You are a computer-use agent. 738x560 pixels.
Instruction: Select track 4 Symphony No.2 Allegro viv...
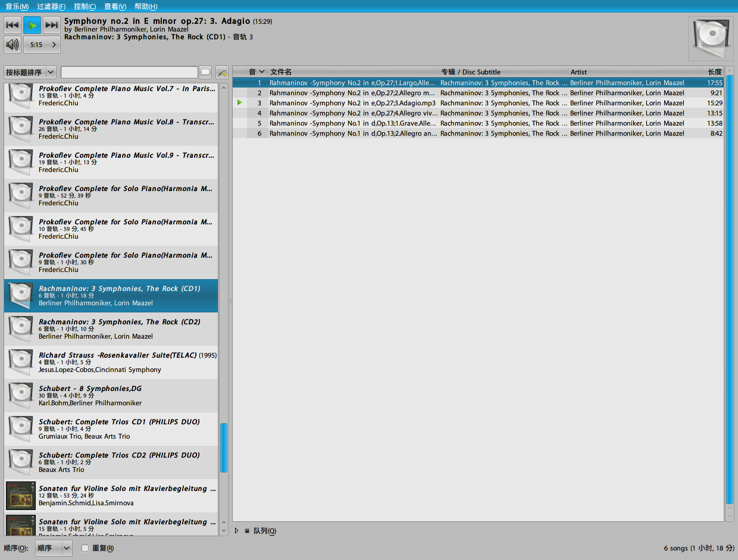click(479, 113)
